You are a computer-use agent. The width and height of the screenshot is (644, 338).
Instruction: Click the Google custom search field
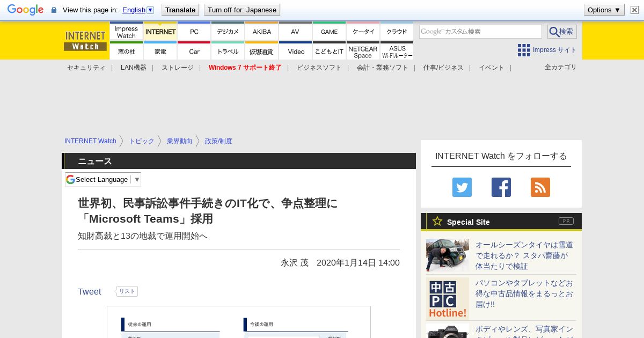[480, 32]
